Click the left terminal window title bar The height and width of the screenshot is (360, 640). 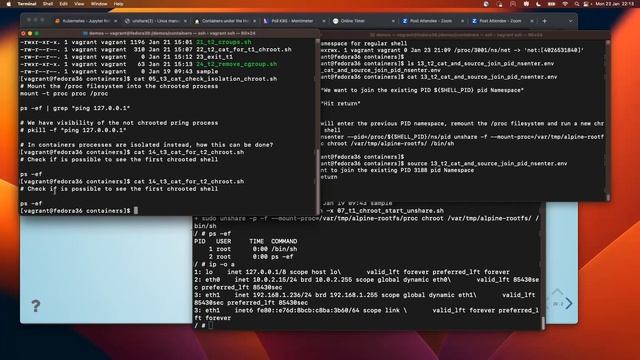pos(169,33)
